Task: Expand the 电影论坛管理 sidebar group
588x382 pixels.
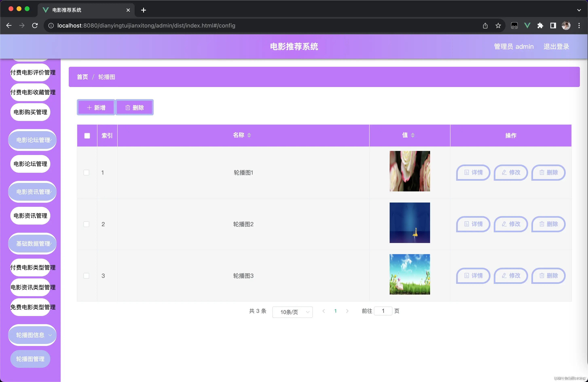Action: [32, 140]
